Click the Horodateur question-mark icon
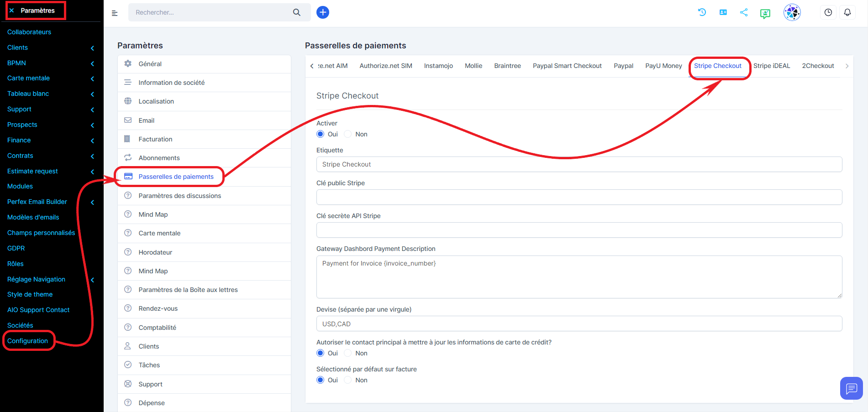868x412 pixels. (x=128, y=252)
